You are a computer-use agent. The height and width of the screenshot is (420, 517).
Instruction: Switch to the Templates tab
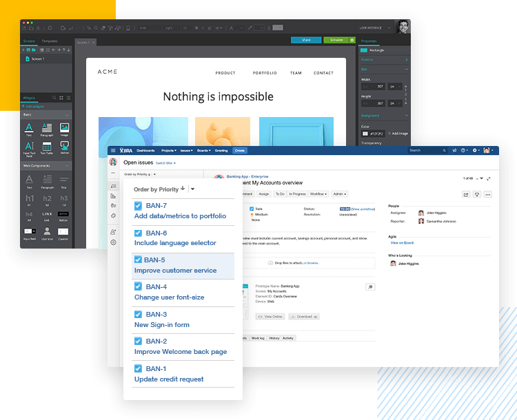[x=50, y=41]
